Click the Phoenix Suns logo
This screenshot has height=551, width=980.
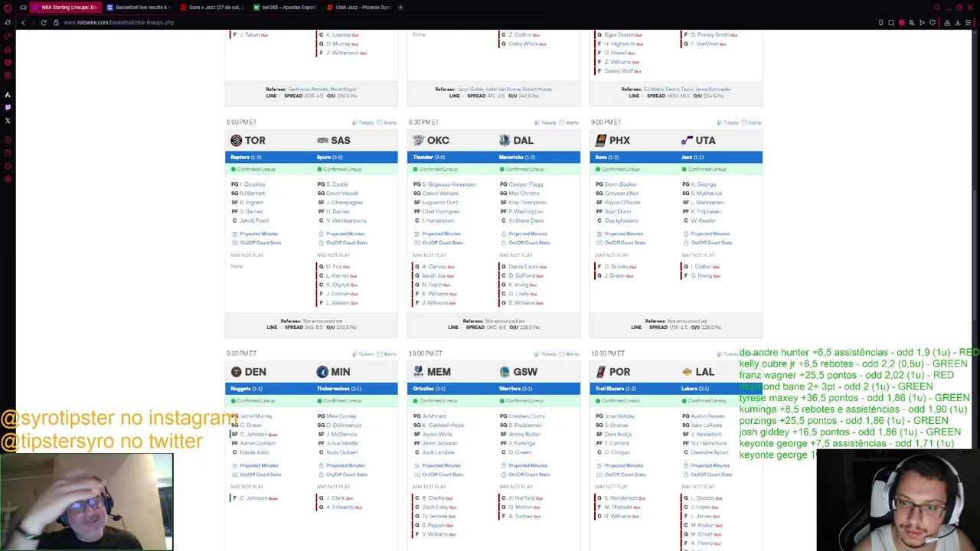601,141
